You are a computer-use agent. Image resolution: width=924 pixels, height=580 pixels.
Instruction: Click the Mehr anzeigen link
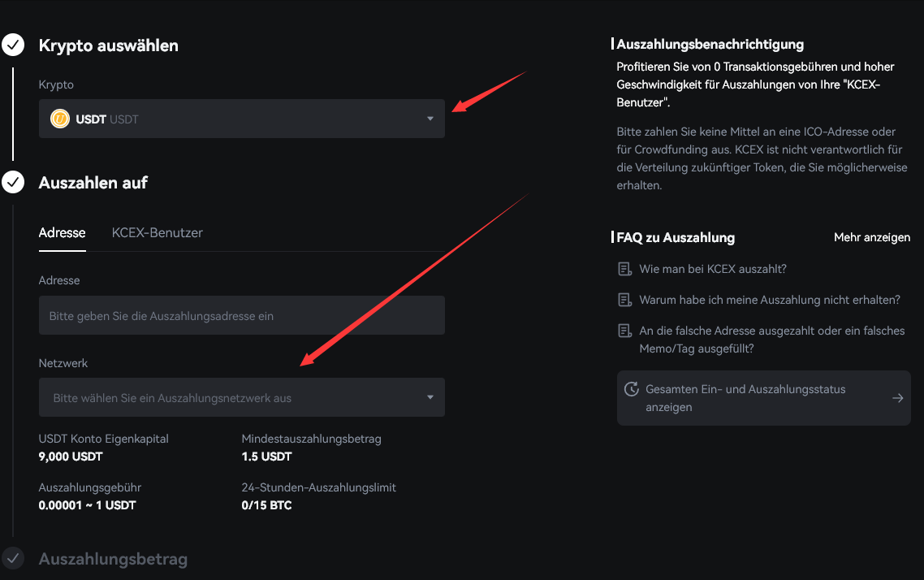pos(871,237)
